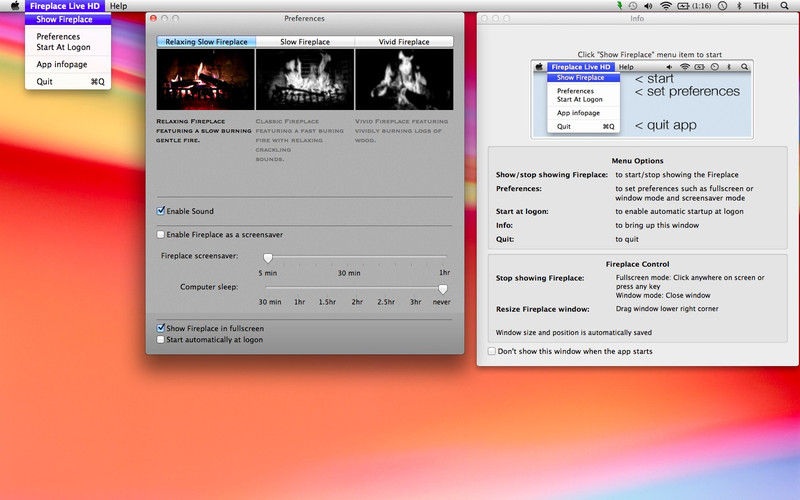800x500 pixels.
Task: Select the Classic Fireplace preview thumbnail
Action: tap(305, 79)
